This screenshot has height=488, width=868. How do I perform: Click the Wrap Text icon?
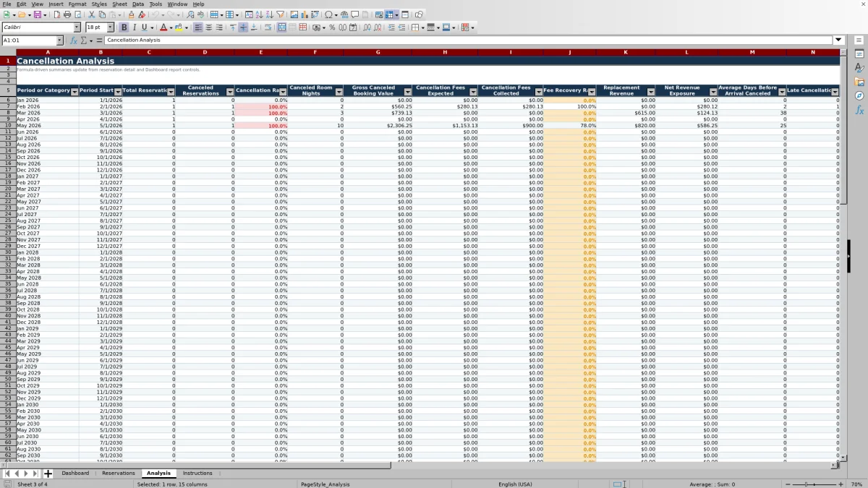268,27
